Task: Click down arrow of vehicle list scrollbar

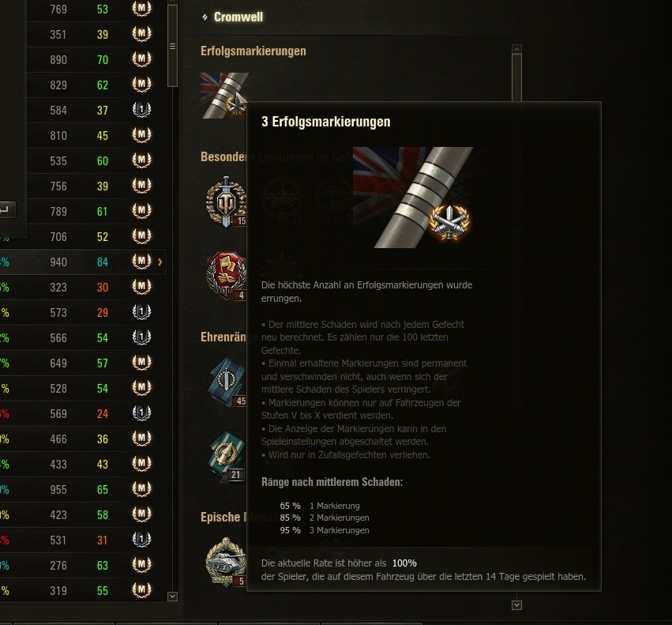Action: (x=172, y=597)
